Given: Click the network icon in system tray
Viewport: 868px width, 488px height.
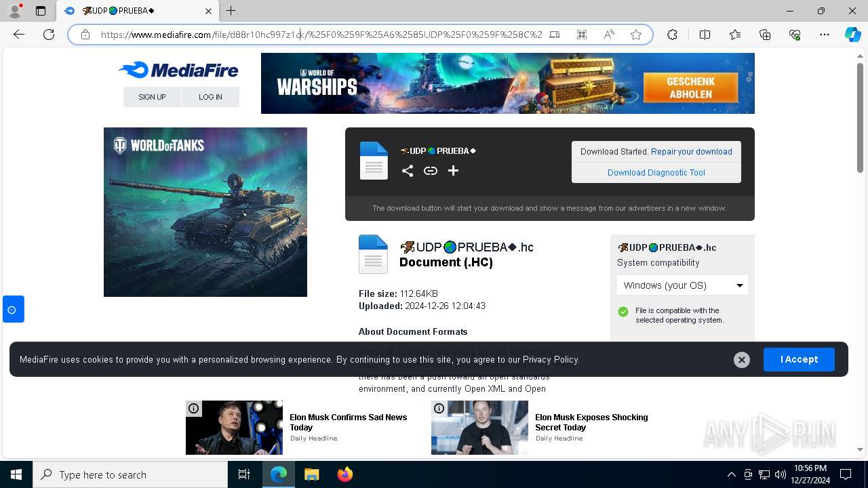Looking at the screenshot, I should (764, 474).
